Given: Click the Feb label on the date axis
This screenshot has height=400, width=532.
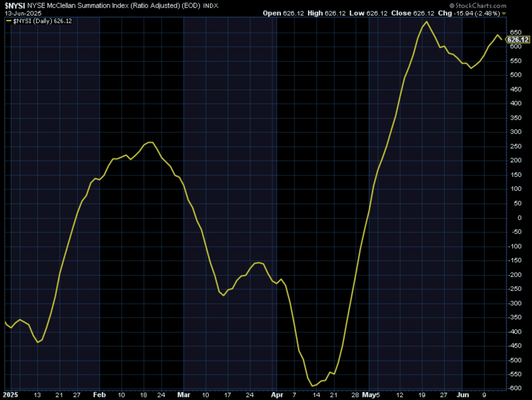Looking at the screenshot, I should (99, 395).
